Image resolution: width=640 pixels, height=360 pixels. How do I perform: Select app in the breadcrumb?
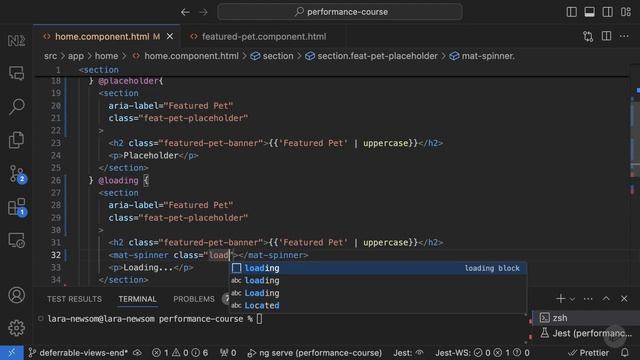(x=76, y=56)
